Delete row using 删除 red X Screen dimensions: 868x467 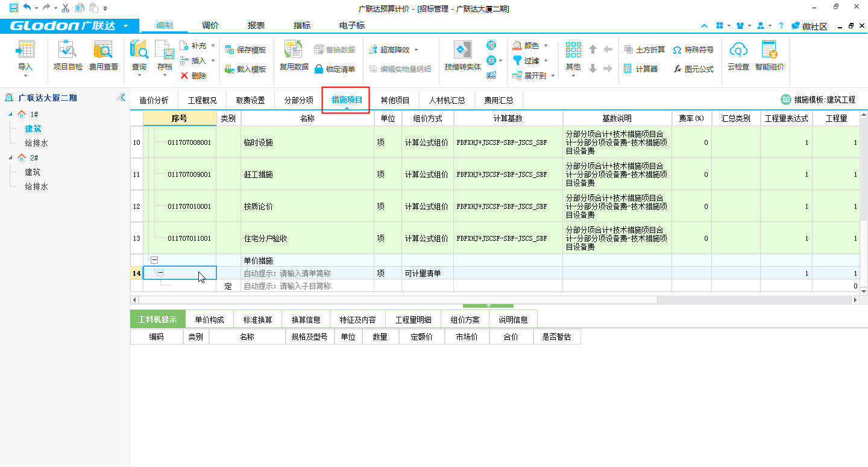tap(193, 75)
